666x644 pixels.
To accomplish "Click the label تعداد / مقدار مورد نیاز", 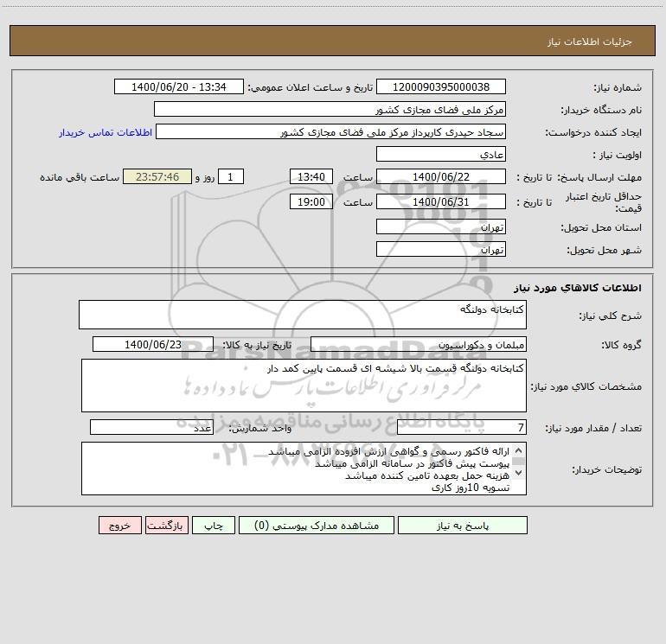I will pyautogui.click(x=593, y=428).
